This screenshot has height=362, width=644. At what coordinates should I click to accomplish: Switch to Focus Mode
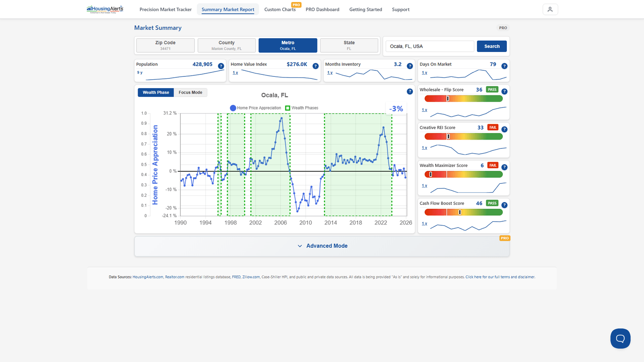pyautogui.click(x=190, y=93)
